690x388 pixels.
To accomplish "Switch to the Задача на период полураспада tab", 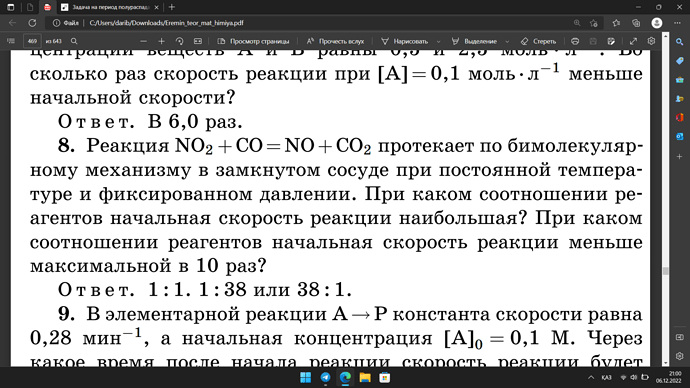I will coord(110,7).
